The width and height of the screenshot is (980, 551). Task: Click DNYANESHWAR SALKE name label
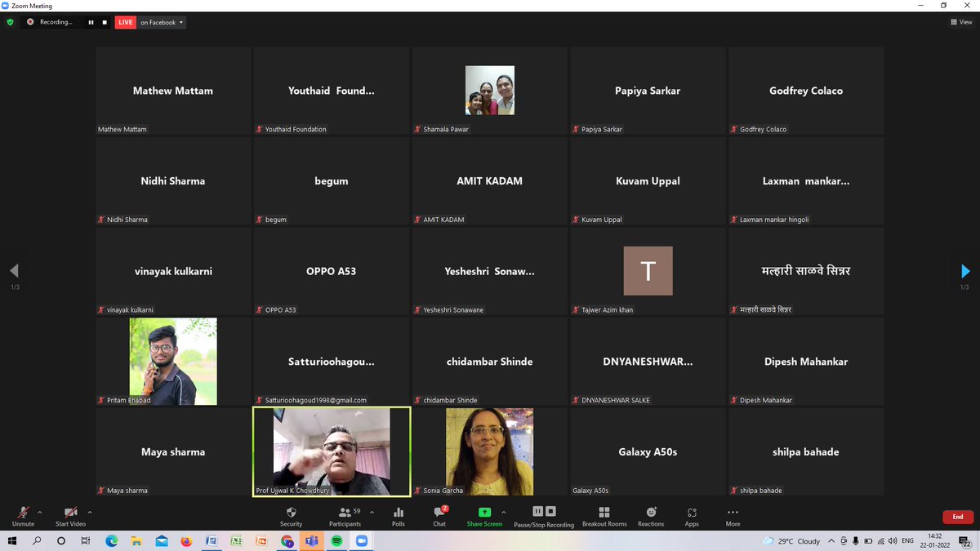(616, 400)
